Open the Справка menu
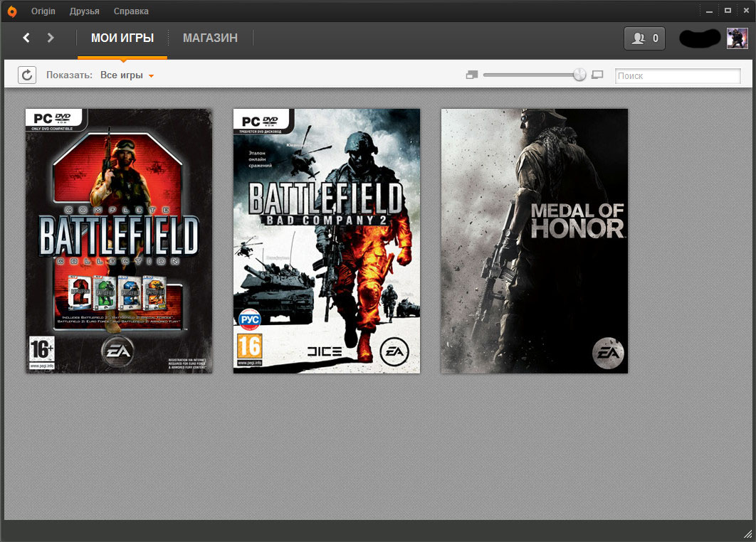Viewport: 756px width, 542px height. [131, 11]
